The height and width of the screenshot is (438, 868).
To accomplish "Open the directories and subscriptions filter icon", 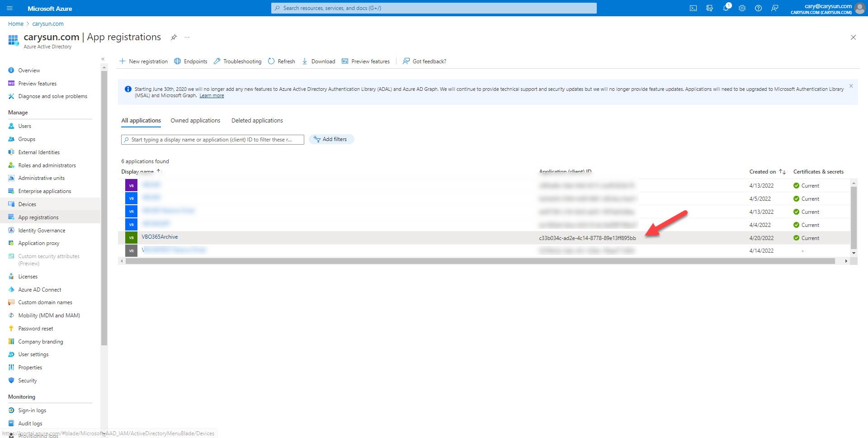I will point(709,8).
